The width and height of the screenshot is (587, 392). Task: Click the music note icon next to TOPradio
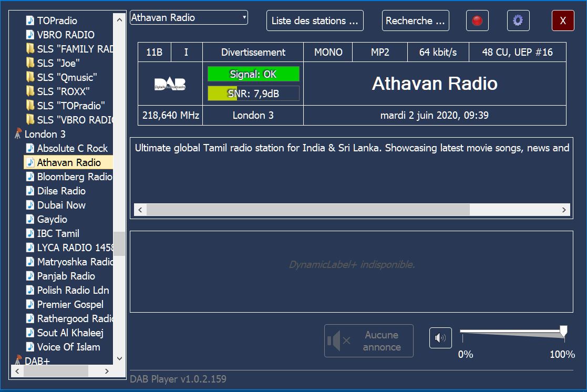tap(30, 20)
